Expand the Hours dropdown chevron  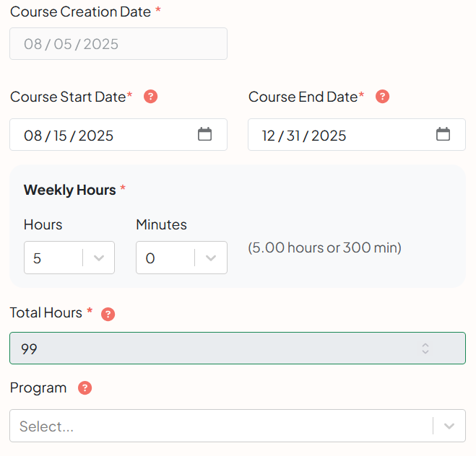tap(99, 258)
